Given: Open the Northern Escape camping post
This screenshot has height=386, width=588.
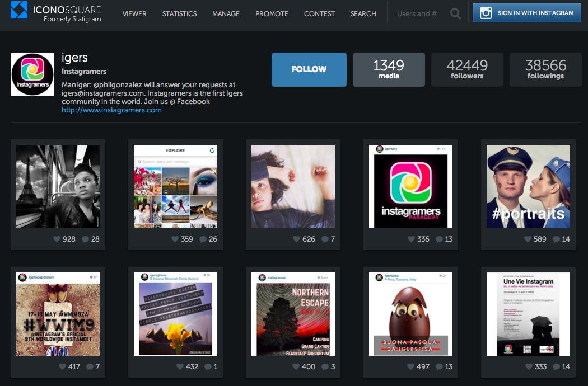Looking at the screenshot, I should coord(293,314).
